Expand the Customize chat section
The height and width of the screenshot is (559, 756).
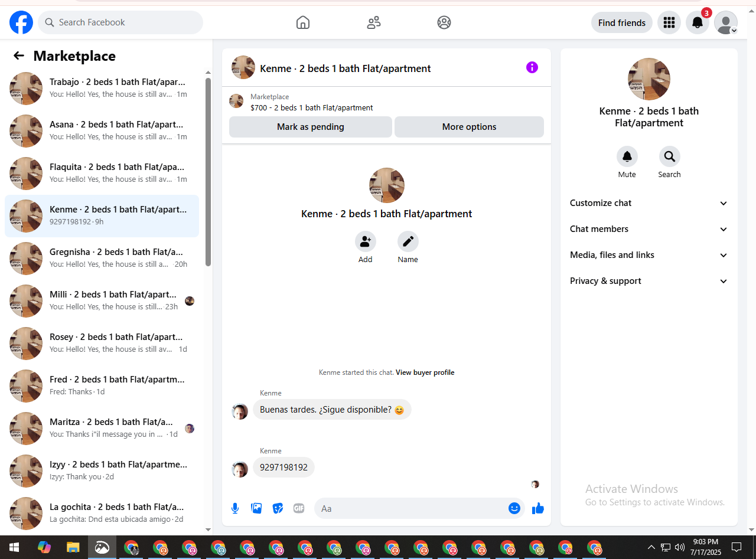pos(649,203)
